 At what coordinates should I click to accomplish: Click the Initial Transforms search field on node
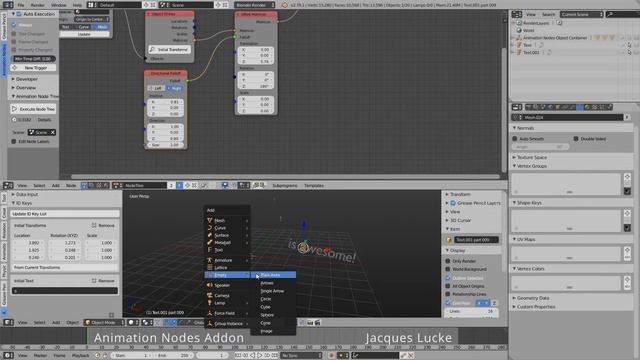point(169,49)
